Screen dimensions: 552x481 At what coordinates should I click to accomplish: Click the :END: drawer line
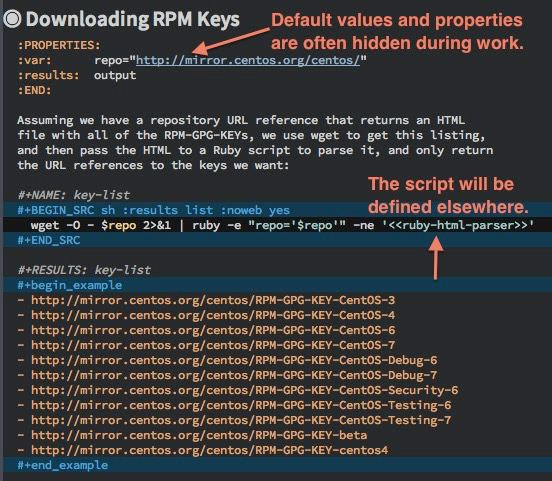click(34, 90)
